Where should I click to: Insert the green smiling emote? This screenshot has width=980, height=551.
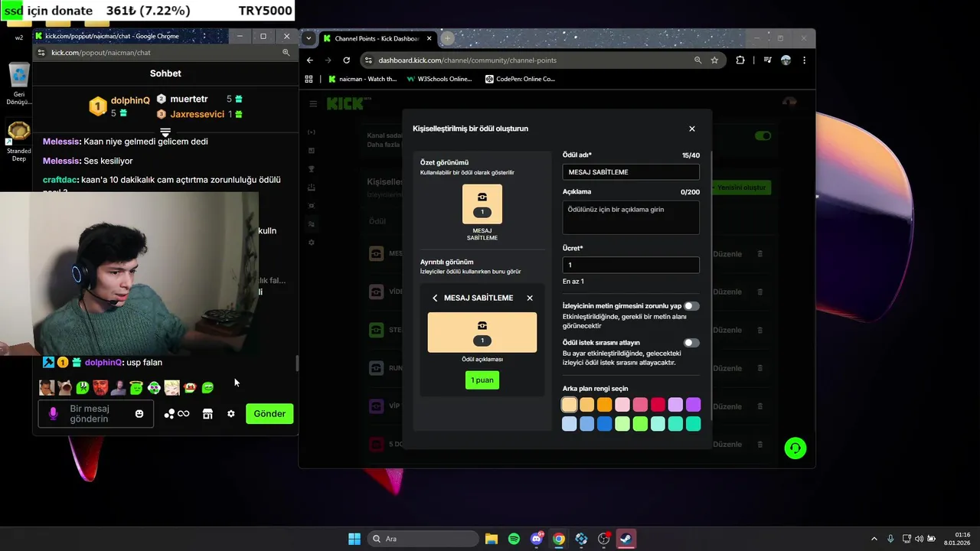click(207, 388)
